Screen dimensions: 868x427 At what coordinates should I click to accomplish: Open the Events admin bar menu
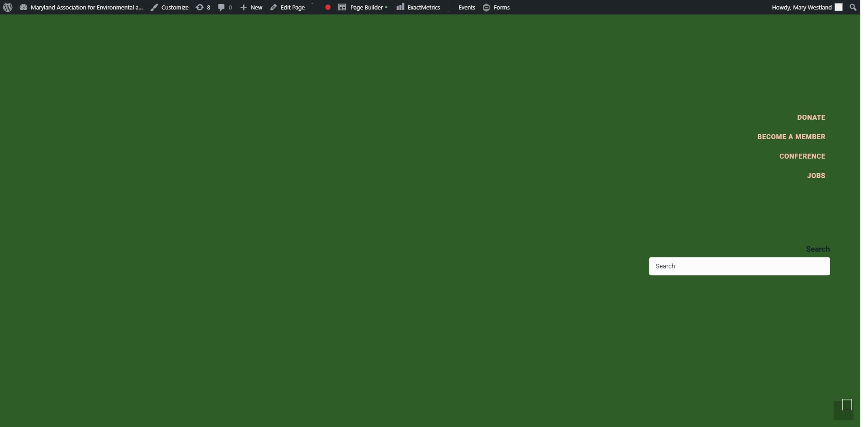pos(467,7)
